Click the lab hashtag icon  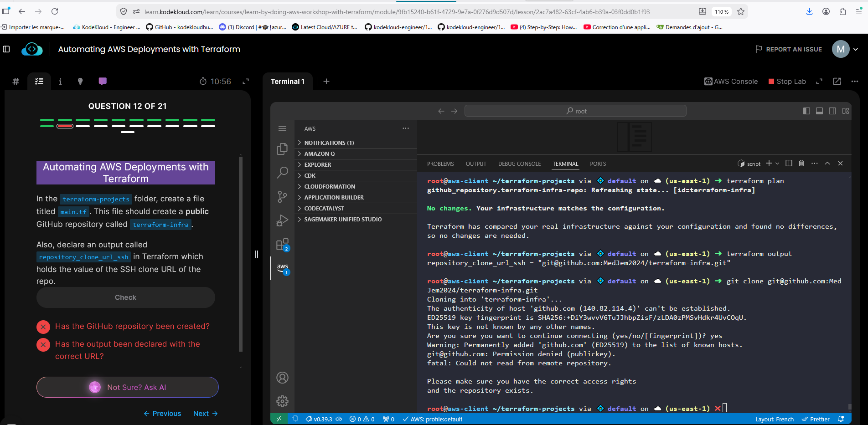pos(16,82)
